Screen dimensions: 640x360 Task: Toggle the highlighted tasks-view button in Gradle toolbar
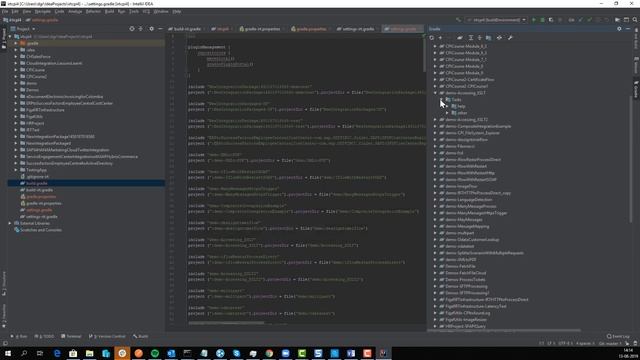(489, 38)
